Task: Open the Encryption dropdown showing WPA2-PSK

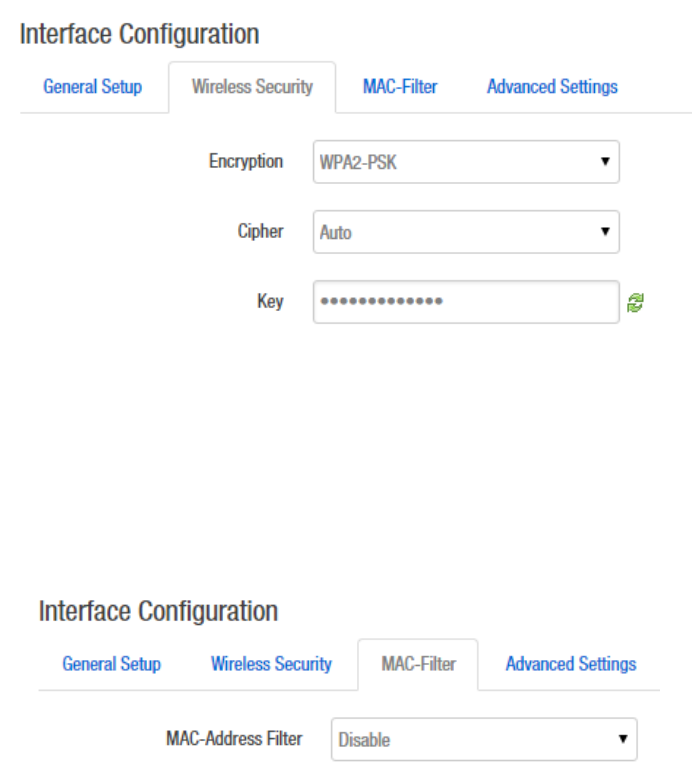Action: click(x=465, y=162)
